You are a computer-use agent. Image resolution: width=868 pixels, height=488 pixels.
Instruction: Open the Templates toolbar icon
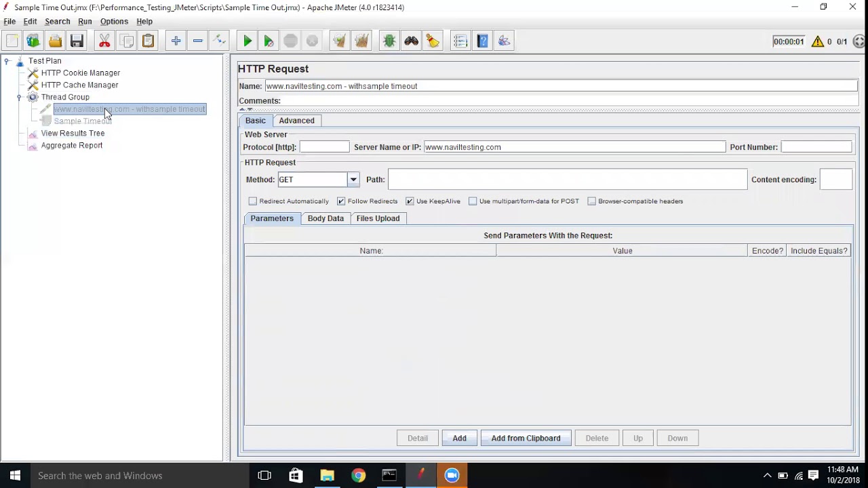(x=33, y=41)
